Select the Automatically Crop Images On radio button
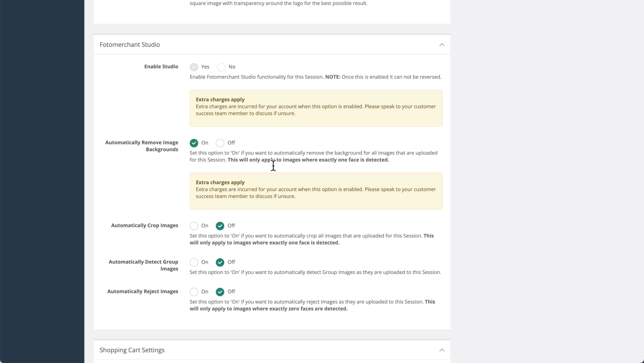Viewport: 644px width, 363px height. point(194,225)
